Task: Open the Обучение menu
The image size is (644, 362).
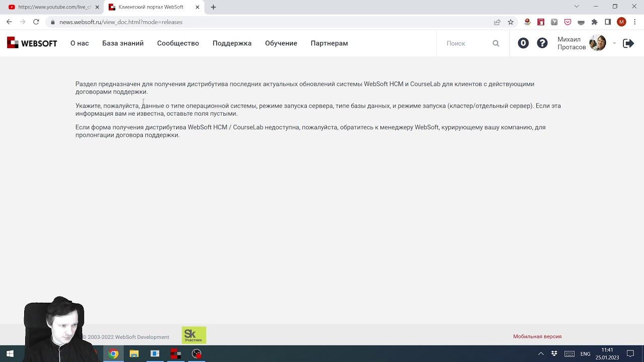Action: point(281,43)
